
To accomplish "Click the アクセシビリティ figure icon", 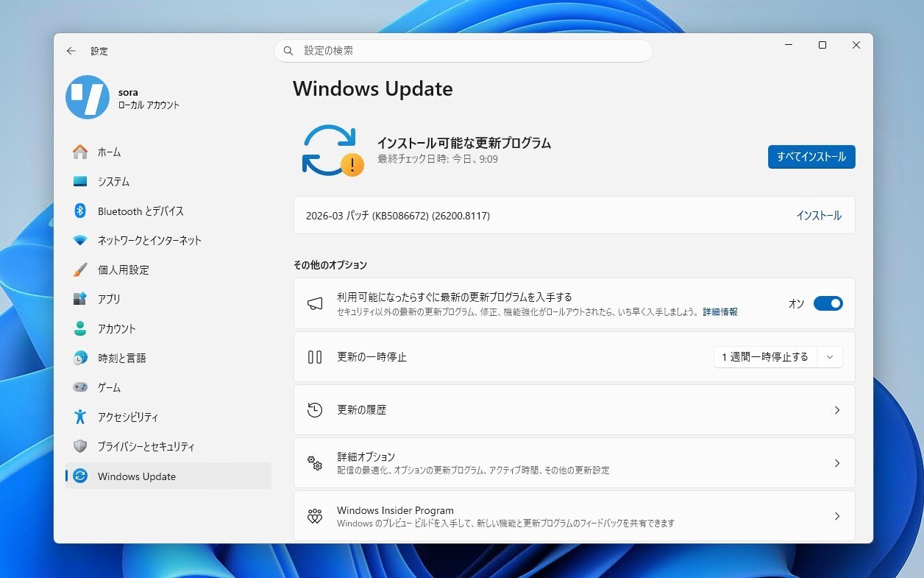I will tap(80, 417).
